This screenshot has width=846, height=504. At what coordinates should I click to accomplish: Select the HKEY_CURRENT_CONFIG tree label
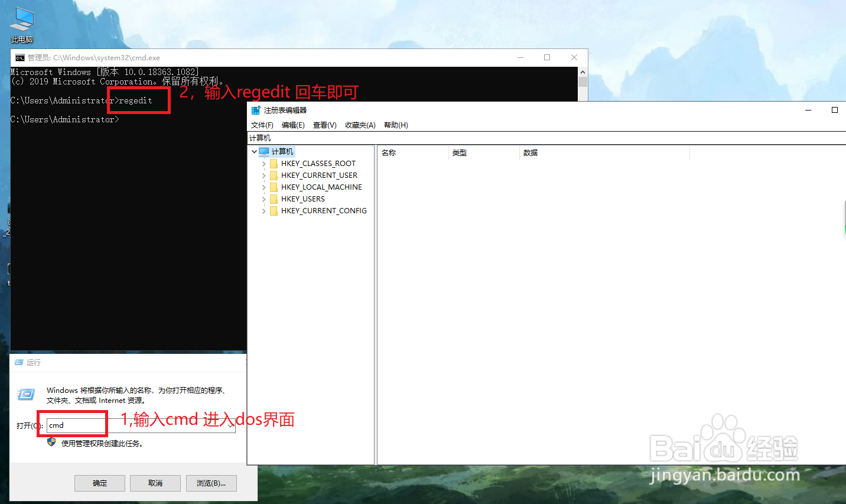coord(324,211)
